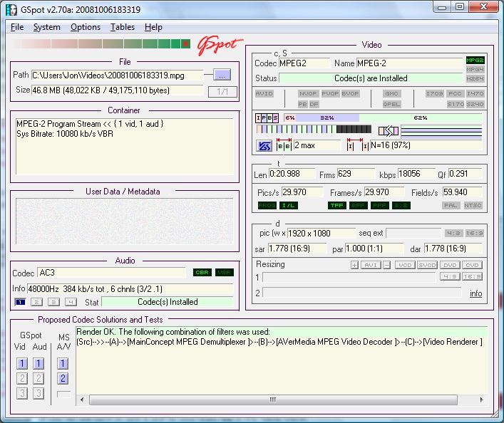Open the Tables menu
The image size is (504, 423).
(x=123, y=27)
